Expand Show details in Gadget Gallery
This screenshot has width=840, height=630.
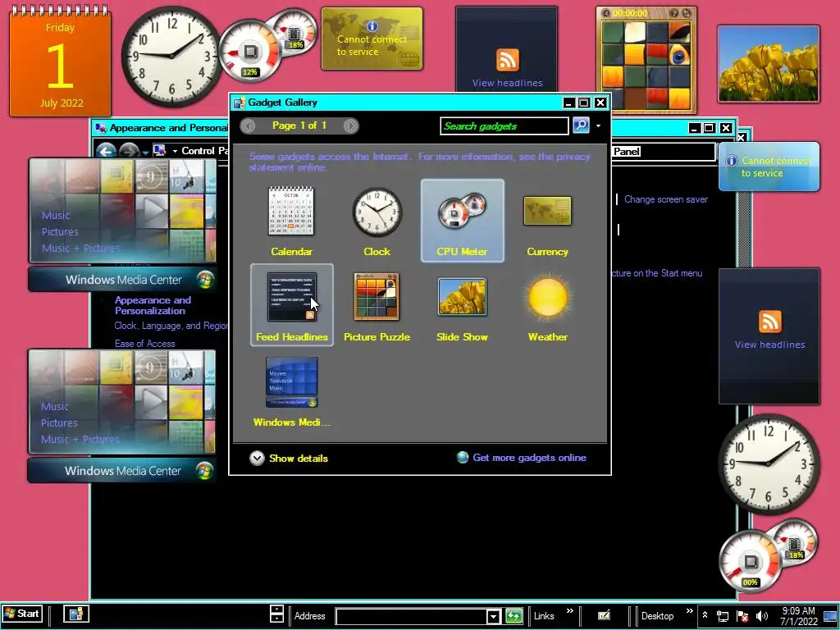coord(289,458)
